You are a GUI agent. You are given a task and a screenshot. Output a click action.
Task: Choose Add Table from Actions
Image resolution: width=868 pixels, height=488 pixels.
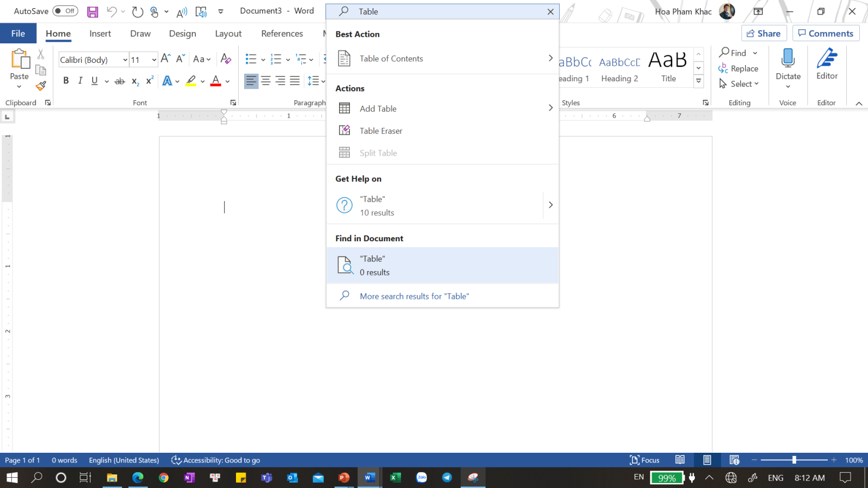point(378,108)
